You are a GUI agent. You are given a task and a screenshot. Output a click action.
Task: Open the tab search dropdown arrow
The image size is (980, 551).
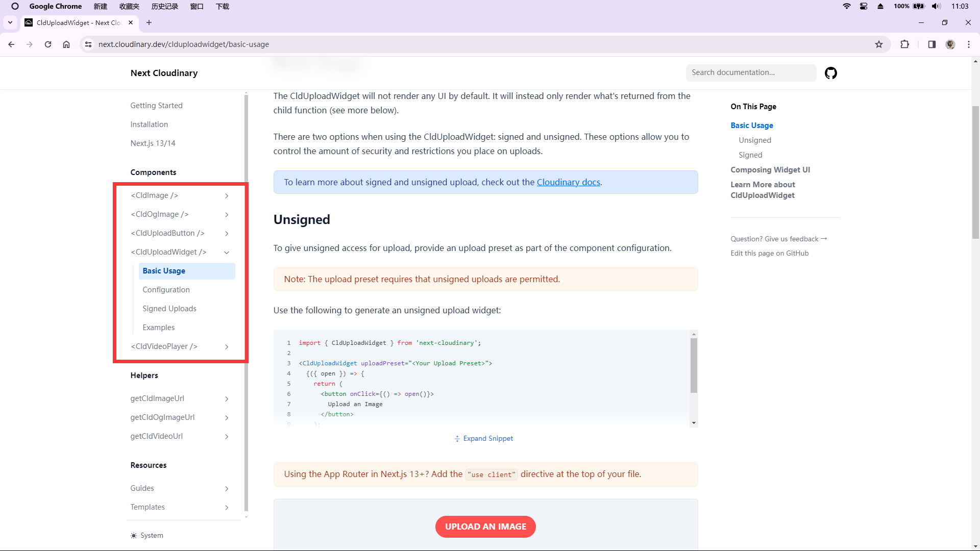pyautogui.click(x=10, y=22)
